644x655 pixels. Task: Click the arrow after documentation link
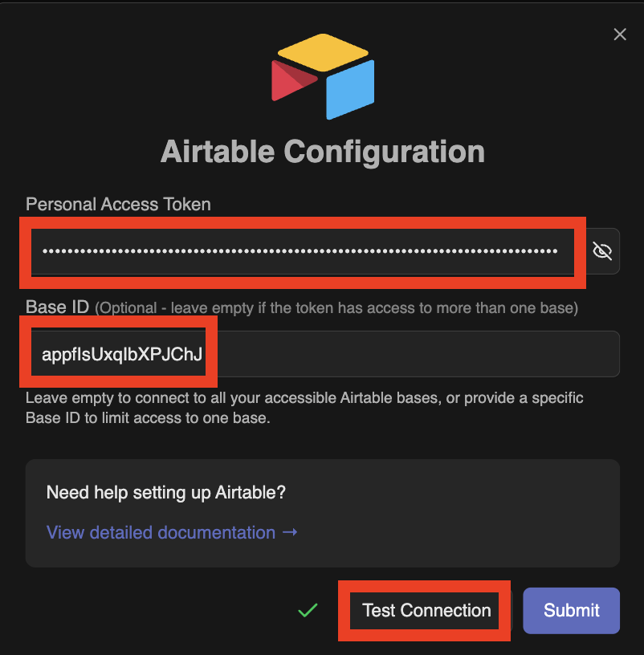tap(291, 532)
